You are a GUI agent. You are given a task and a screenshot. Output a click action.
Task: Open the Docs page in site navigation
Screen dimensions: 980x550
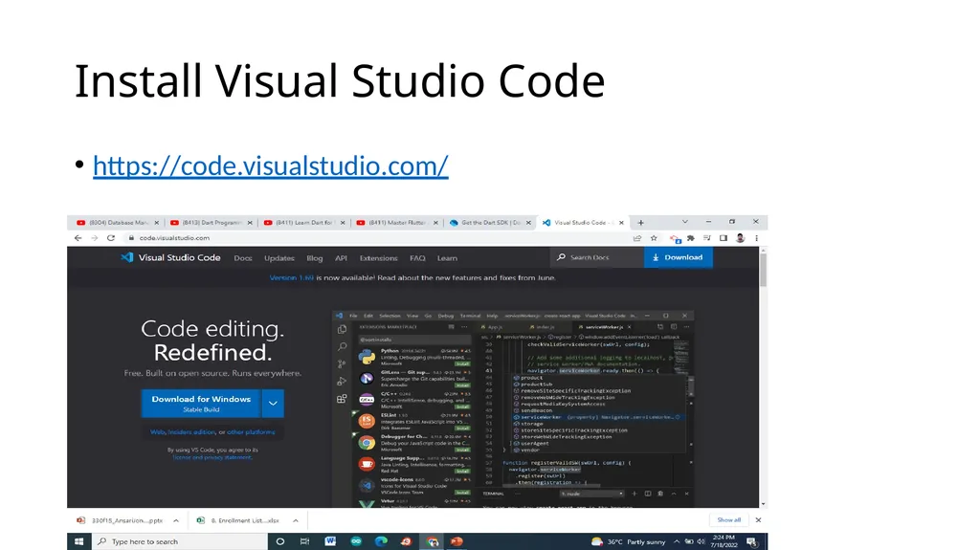click(243, 258)
